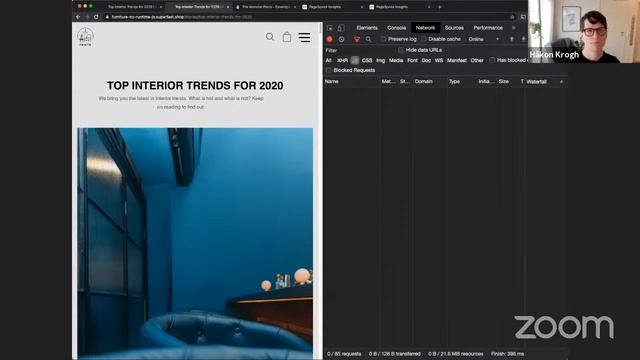640x360 pixels.
Task: Open a new browser tab with plus button
Action: (440, 7)
